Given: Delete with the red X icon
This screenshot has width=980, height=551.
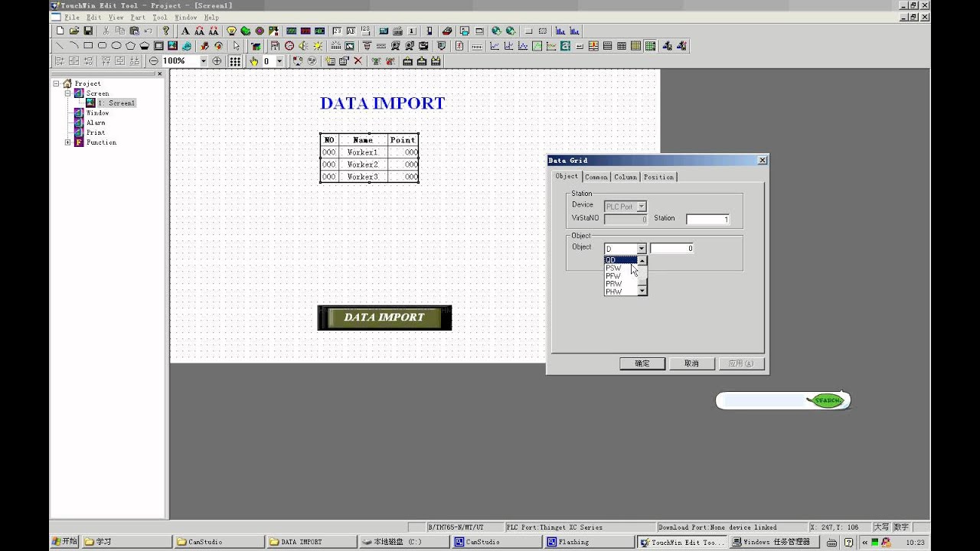Looking at the screenshot, I should pos(358,60).
